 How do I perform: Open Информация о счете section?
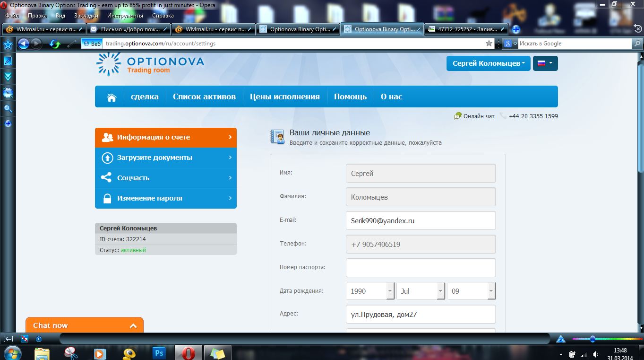coord(166,137)
